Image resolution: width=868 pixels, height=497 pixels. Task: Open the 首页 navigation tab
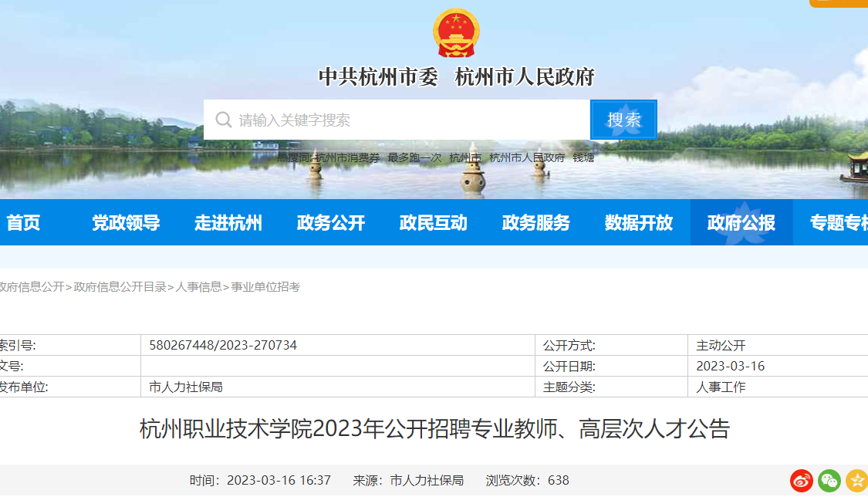(23, 222)
